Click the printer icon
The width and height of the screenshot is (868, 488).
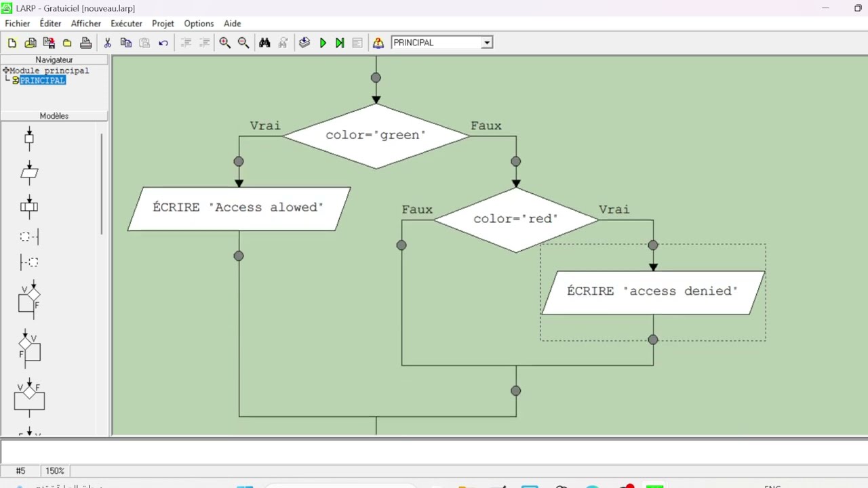[x=85, y=43]
